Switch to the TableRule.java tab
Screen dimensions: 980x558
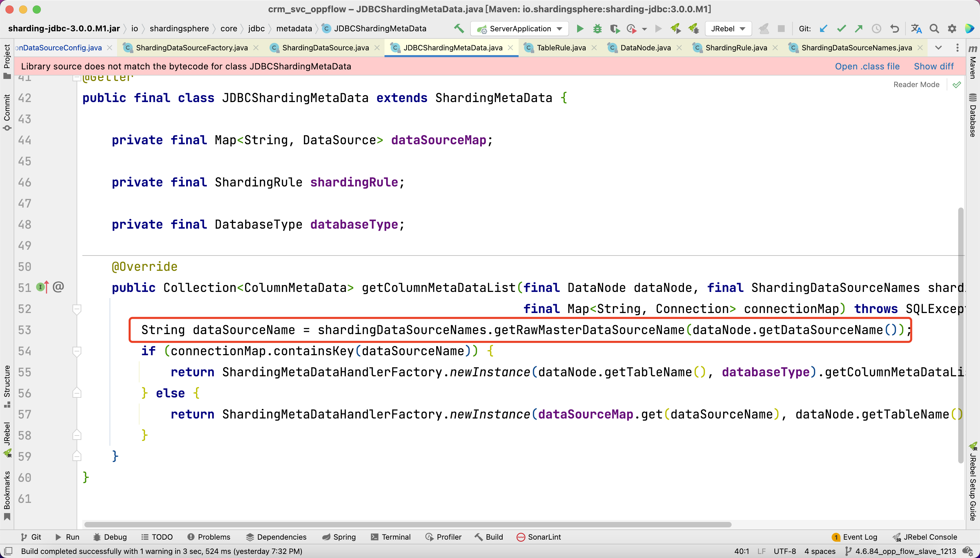(561, 48)
